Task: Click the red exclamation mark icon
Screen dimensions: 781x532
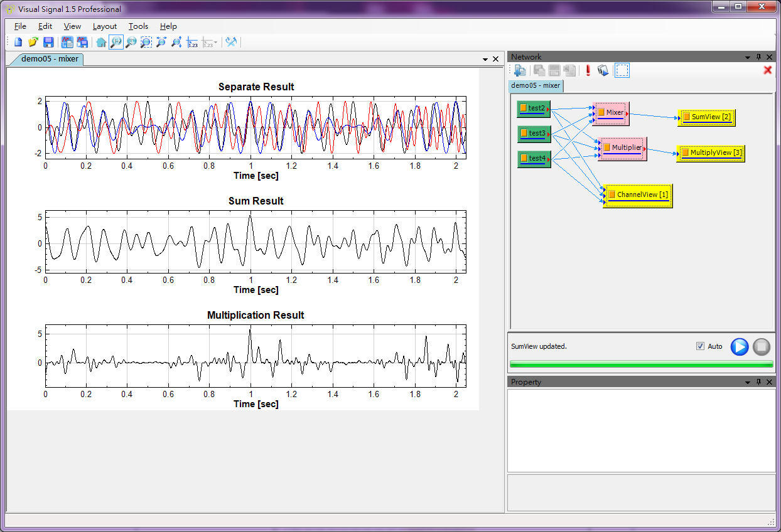Action: (588, 70)
